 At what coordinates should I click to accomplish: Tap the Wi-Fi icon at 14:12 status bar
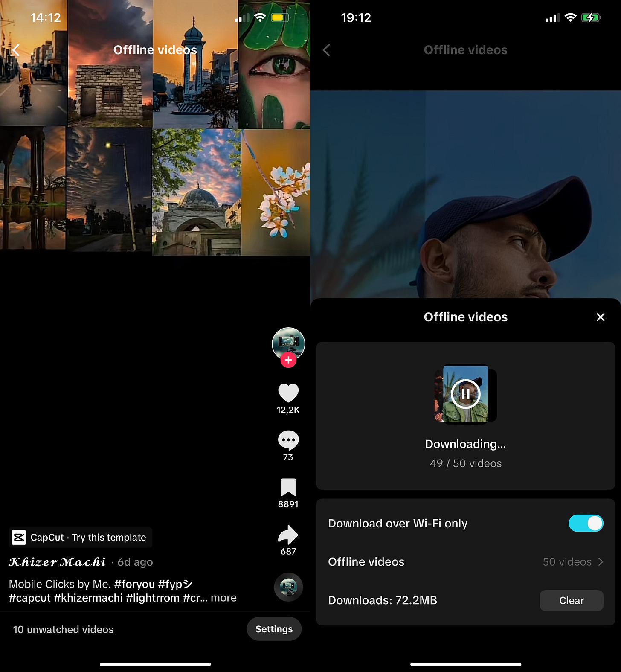coord(260,17)
